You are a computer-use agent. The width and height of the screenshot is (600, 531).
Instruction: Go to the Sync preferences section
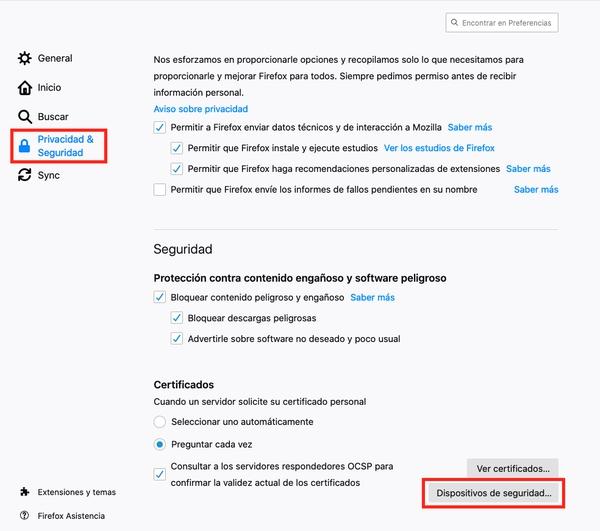(x=48, y=175)
